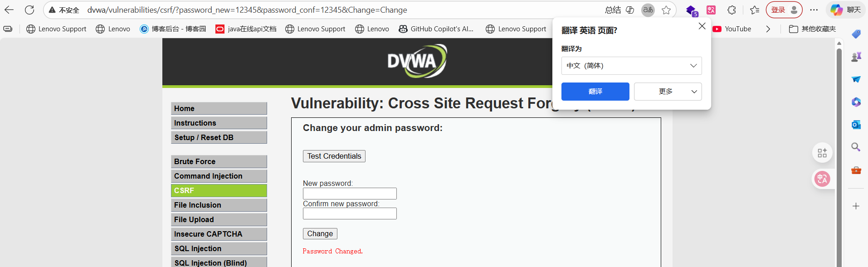Viewport: 868px width, 267px height.
Task: Click the blue 翻译 translate button
Action: 595,92
